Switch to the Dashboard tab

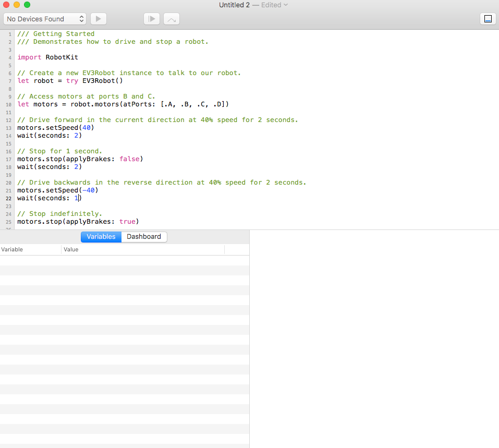[144, 237]
